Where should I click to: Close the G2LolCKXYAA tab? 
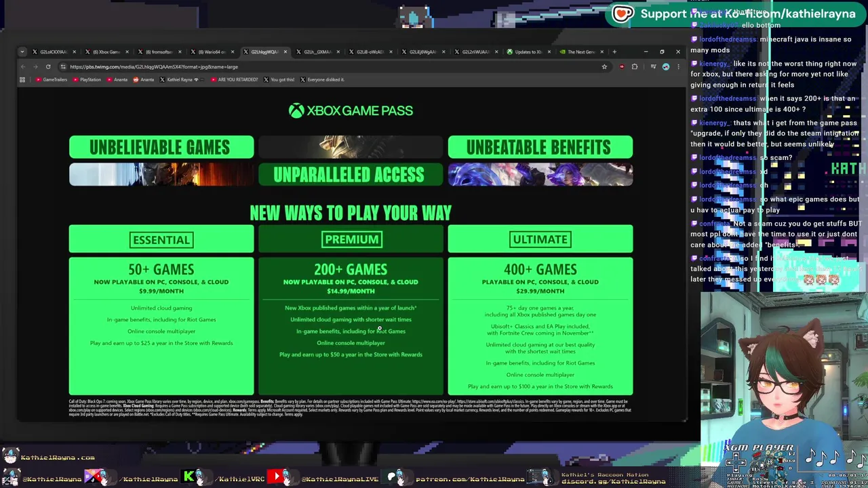click(74, 52)
